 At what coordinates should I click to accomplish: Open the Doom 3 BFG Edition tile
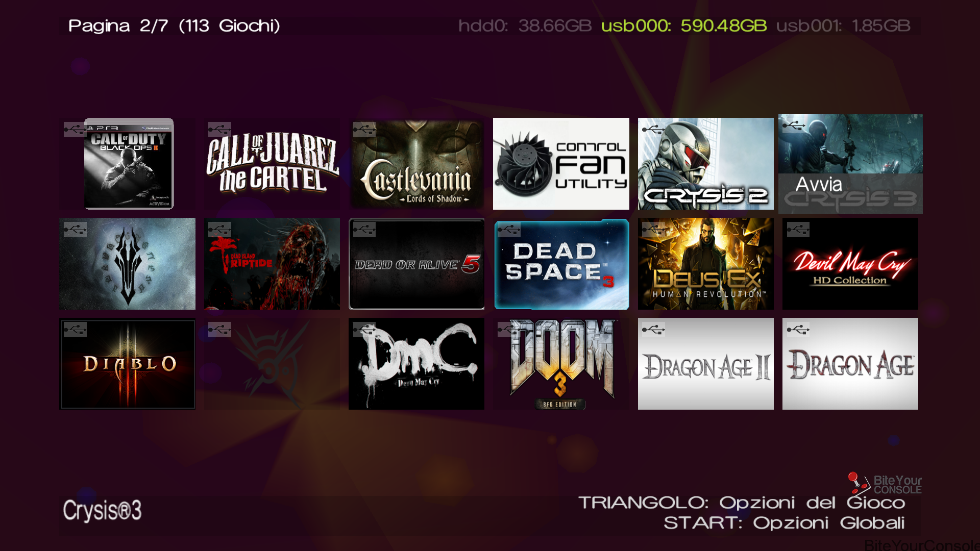pos(561,364)
